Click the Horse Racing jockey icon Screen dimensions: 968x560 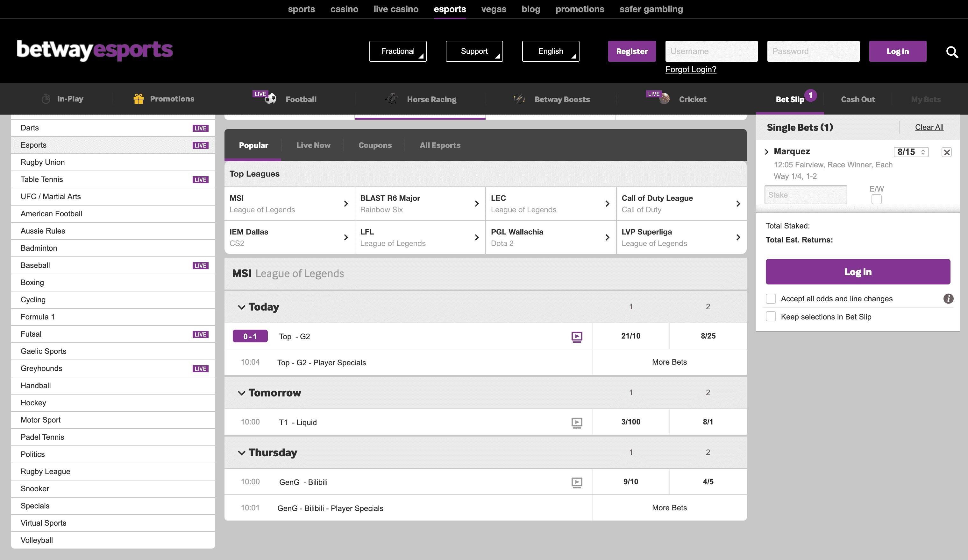click(392, 99)
